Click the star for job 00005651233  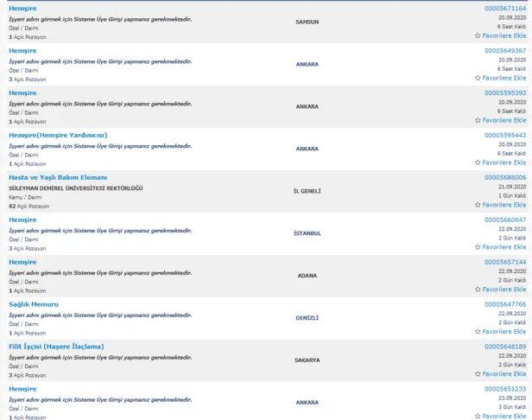(478, 416)
